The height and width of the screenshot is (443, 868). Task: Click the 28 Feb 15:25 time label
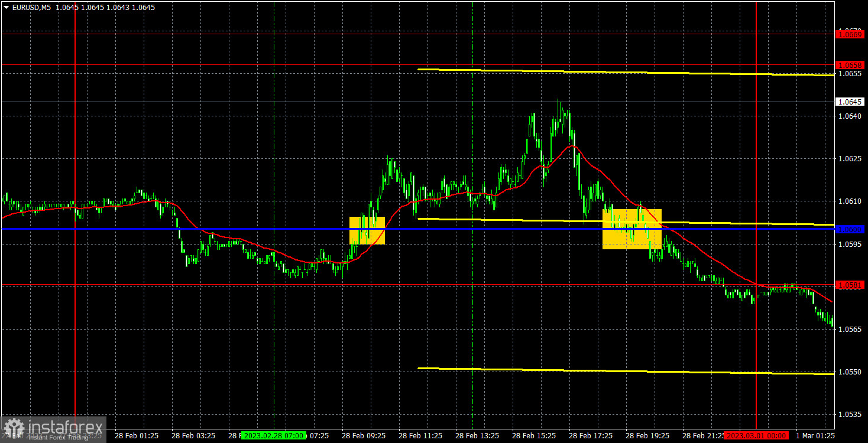(533, 435)
